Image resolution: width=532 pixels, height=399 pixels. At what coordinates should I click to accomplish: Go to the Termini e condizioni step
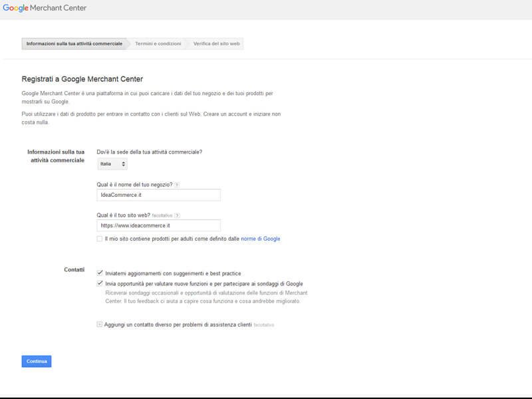pyautogui.click(x=158, y=44)
